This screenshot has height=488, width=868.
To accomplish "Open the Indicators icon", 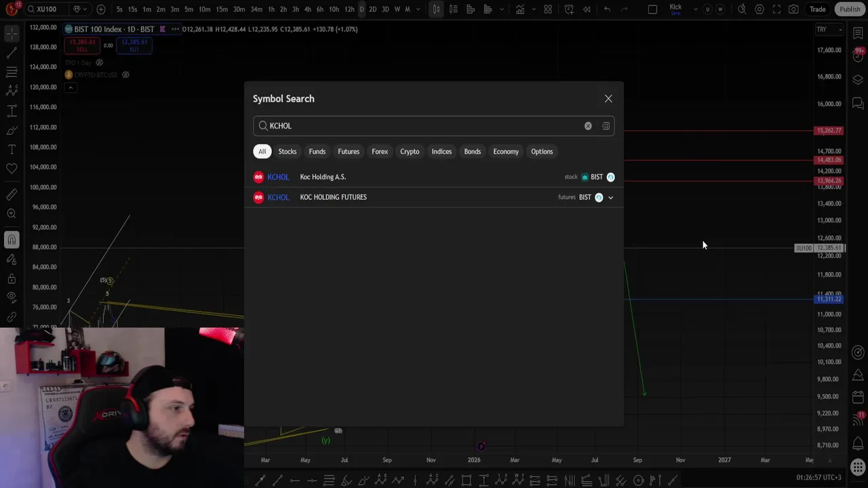I will (519, 9).
